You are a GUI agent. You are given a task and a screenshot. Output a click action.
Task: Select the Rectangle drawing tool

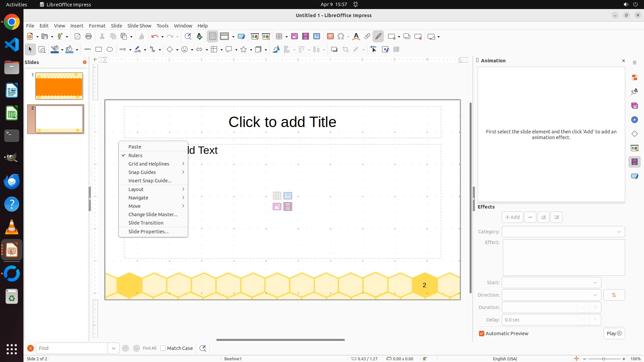(99, 50)
